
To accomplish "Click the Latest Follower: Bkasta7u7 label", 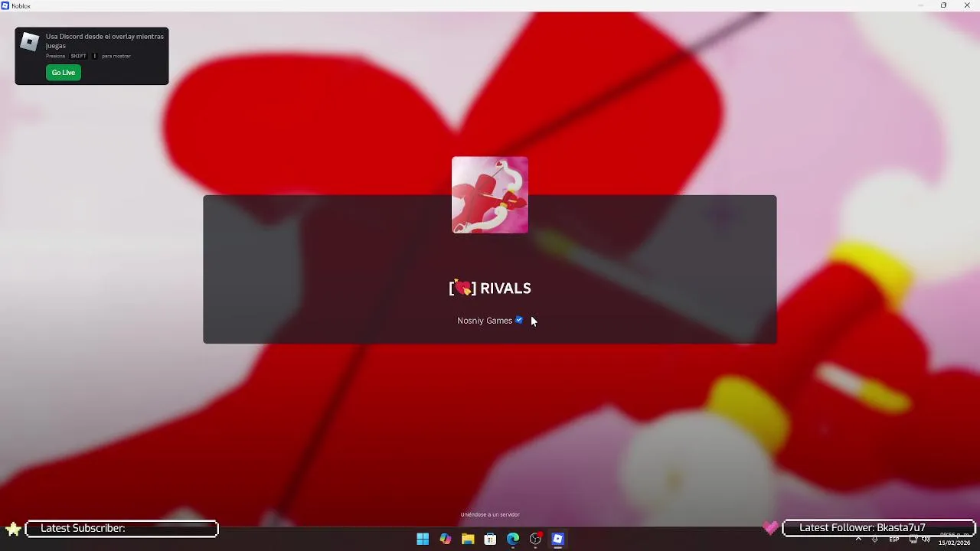I will (862, 527).
